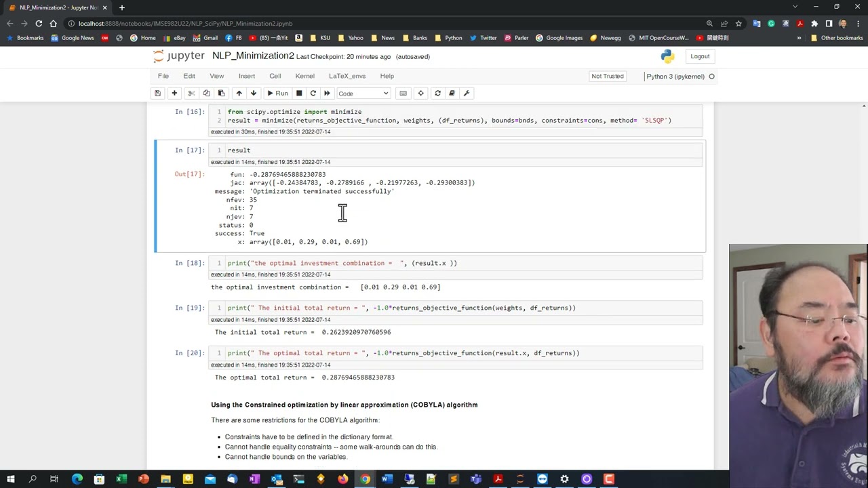Insert a cell below with plus icon
Screen dimensions: 868x488
coord(174,94)
